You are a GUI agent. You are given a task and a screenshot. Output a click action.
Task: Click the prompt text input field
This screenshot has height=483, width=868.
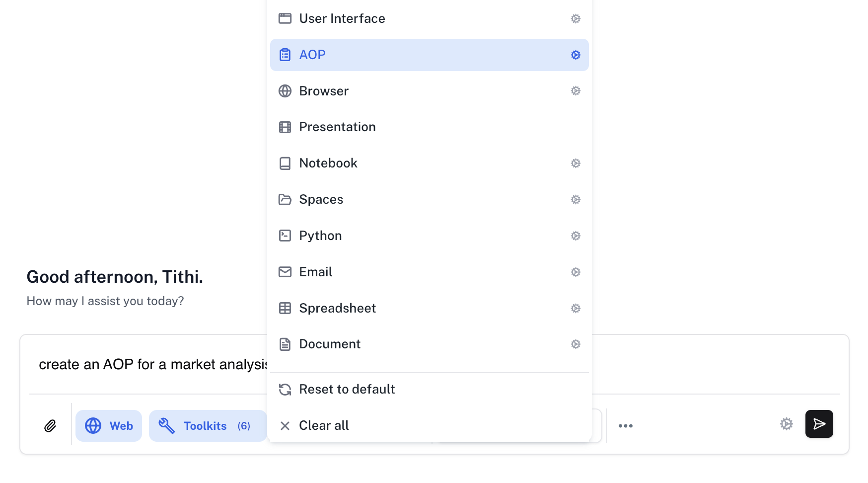(x=149, y=365)
